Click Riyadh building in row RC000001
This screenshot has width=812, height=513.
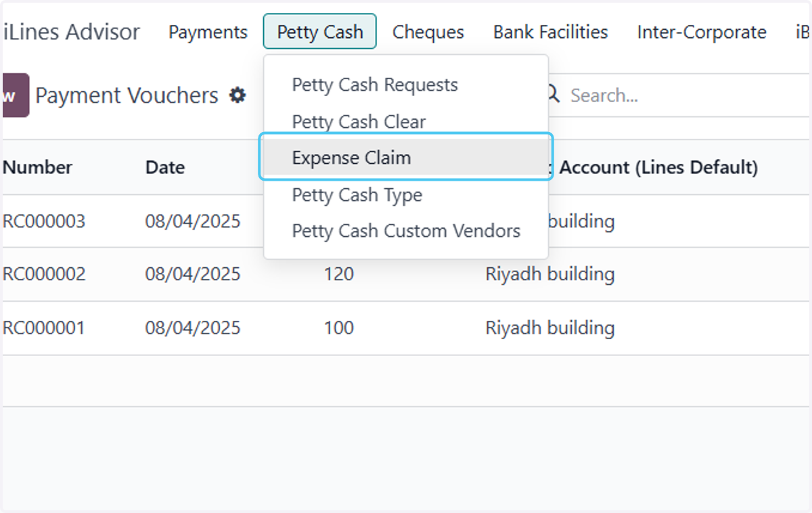pos(550,328)
